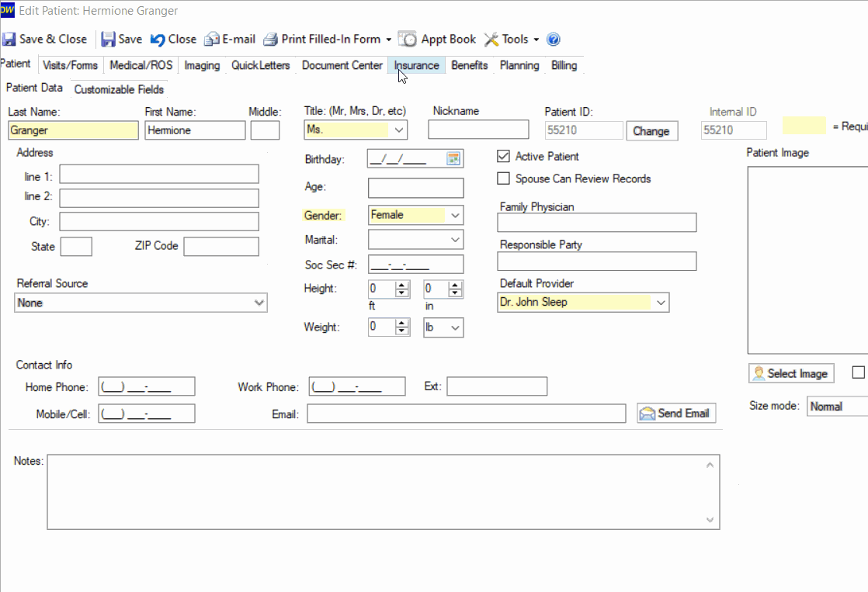Click the Middle name field

[x=266, y=130]
